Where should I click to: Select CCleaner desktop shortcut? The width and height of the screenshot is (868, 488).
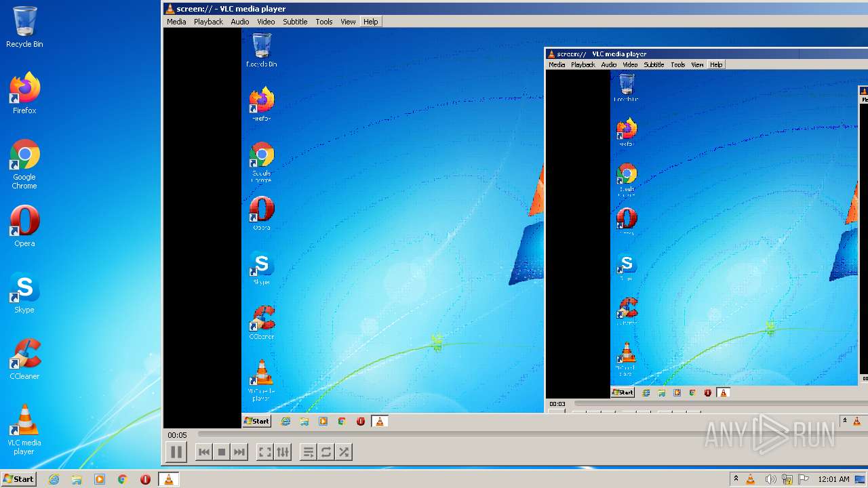tap(24, 359)
